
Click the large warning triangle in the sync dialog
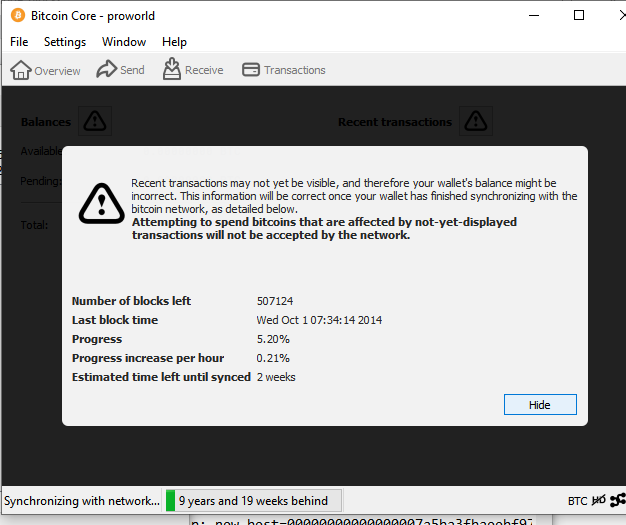point(101,204)
